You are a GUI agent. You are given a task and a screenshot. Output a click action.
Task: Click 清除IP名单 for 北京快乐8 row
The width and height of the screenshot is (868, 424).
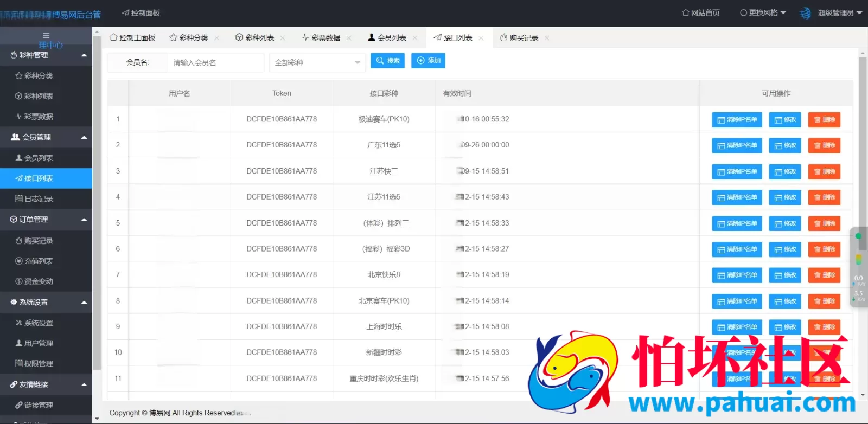737,275
